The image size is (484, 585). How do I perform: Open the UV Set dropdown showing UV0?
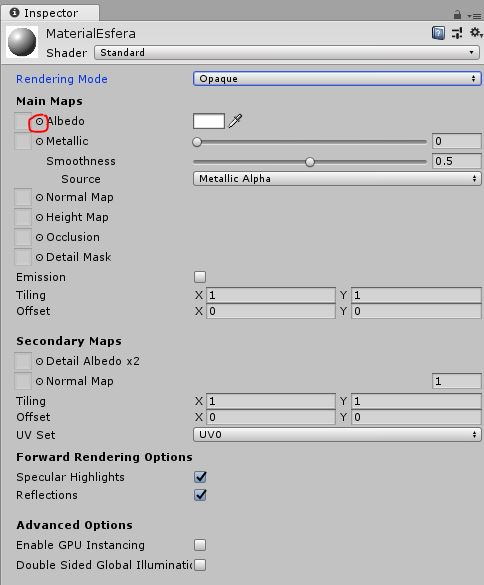(x=337, y=435)
